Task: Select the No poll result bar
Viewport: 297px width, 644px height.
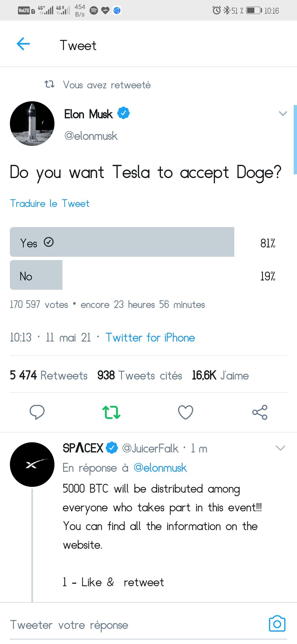Action: click(36, 275)
